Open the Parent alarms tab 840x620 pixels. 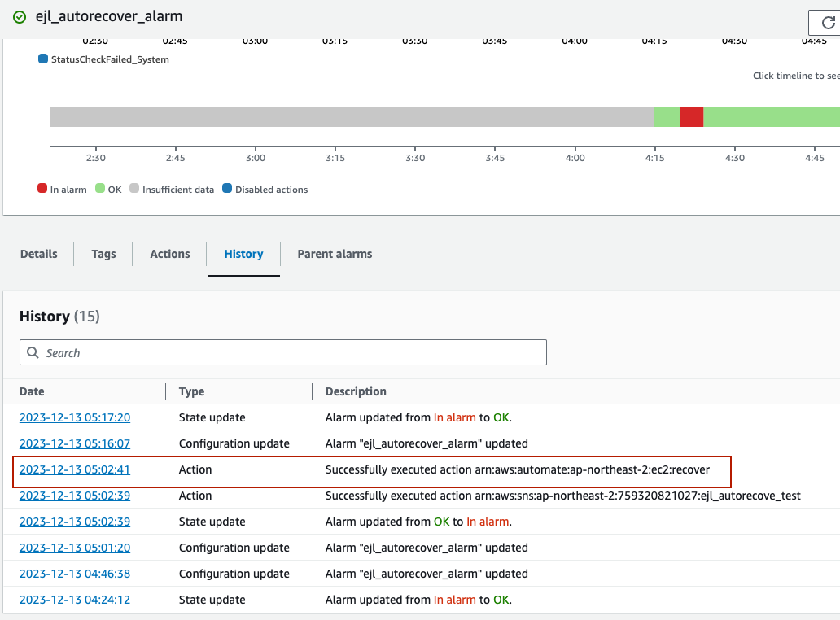click(x=335, y=254)
